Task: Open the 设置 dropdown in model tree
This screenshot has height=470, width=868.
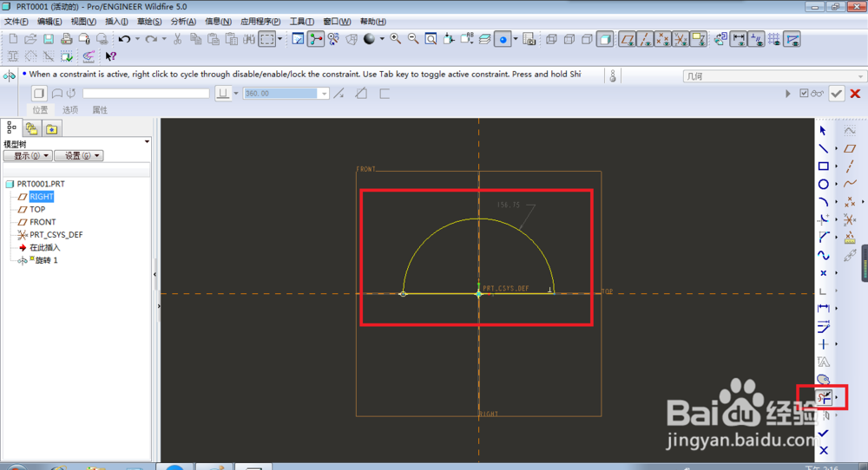Action: point(79,156)
